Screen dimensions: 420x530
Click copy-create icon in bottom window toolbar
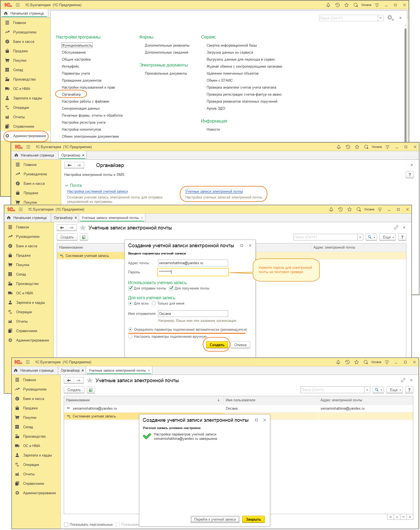click(91, 390)
